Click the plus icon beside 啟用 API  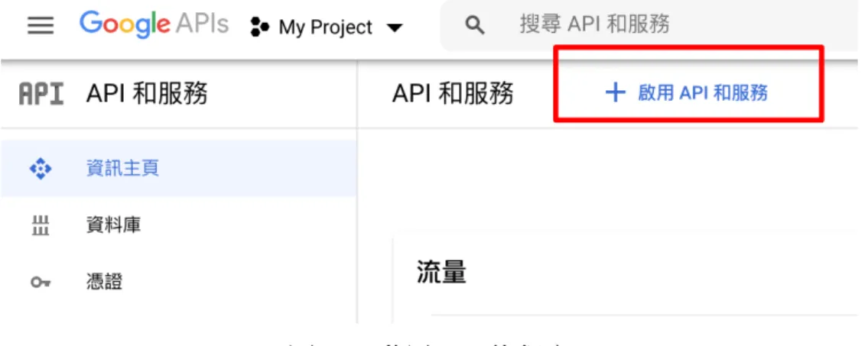tap(615, 93)
